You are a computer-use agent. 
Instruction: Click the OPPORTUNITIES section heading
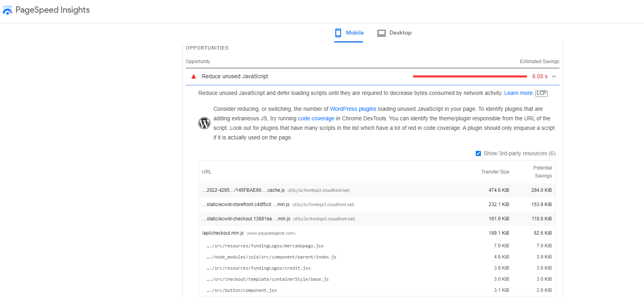click(207, 48)
